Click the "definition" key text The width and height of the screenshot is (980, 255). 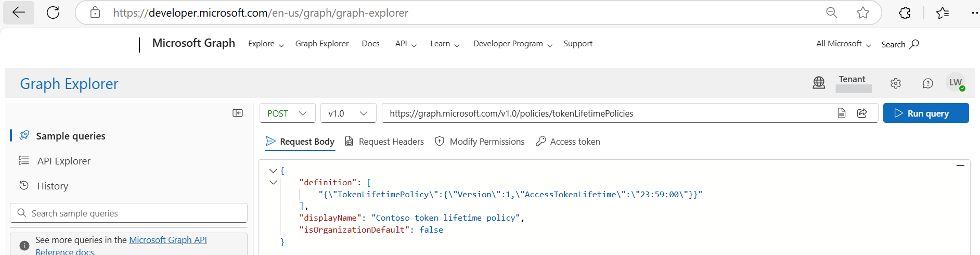coord(328,183)
